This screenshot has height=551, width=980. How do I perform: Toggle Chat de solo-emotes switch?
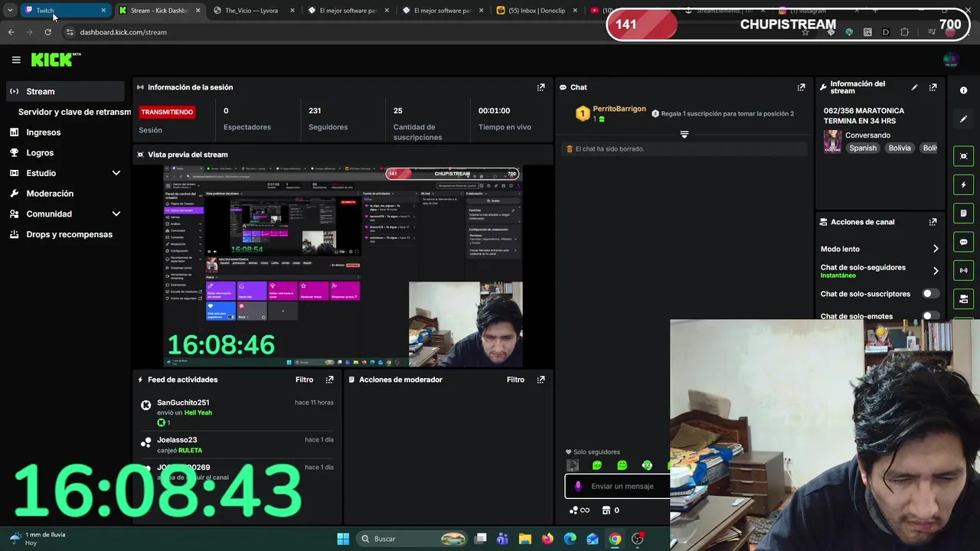930,316
